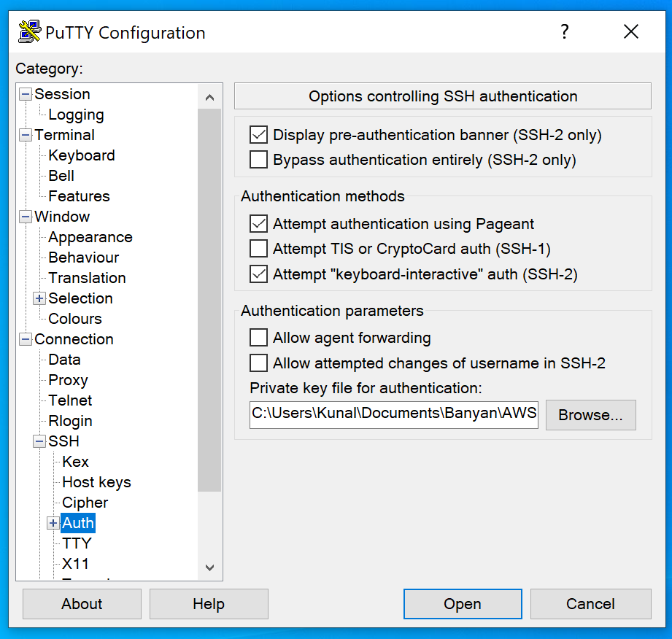
Task: Enable Bypass authentication entirely checkbox
Action: coord(258,160)
